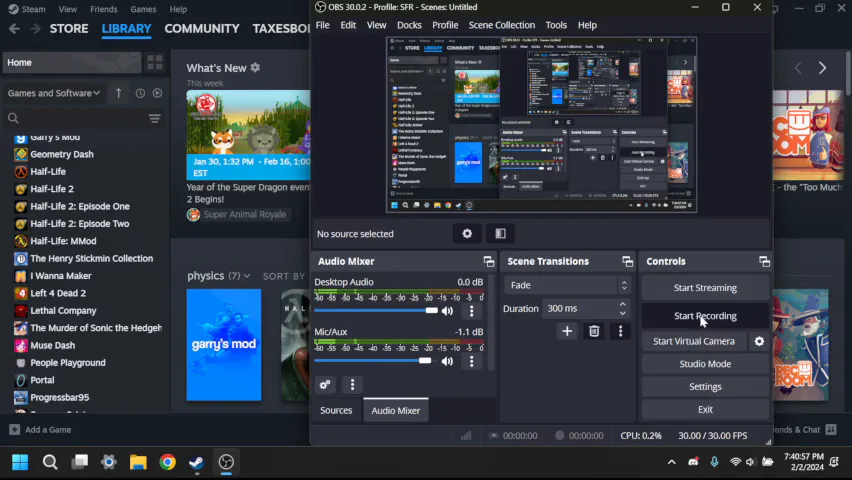This screenshot has height=480, width=852.
Task: Show hidden system tray icons
Action: [672, 462]
